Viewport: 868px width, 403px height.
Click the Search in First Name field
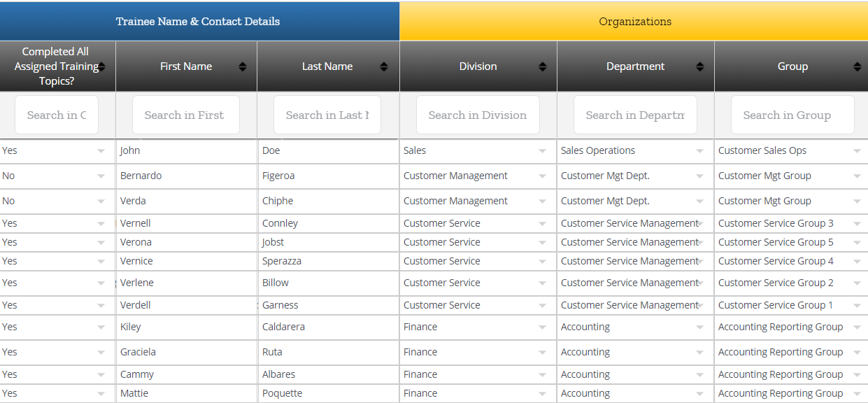click(x=186, y=115)
